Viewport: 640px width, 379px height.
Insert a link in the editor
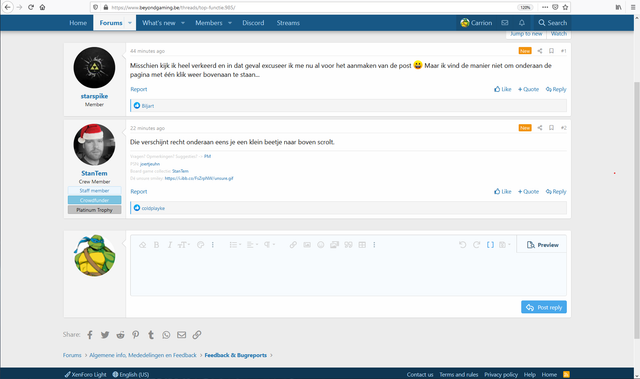293,245
